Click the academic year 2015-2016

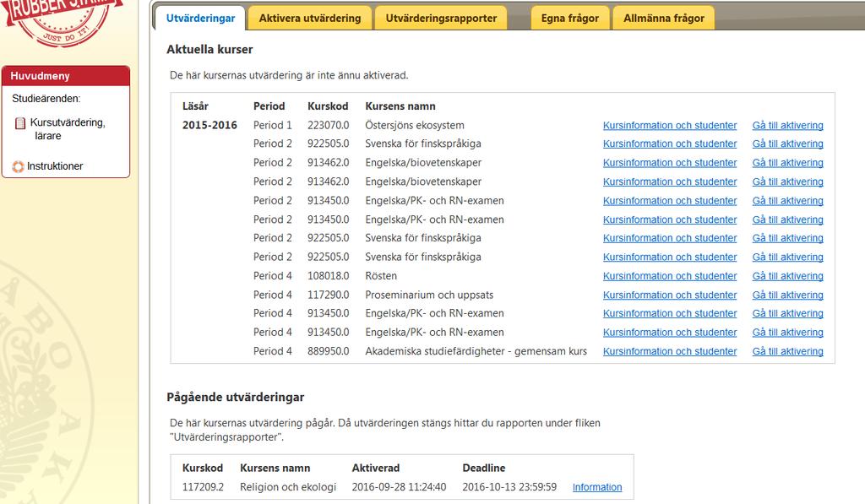[209, 125]
